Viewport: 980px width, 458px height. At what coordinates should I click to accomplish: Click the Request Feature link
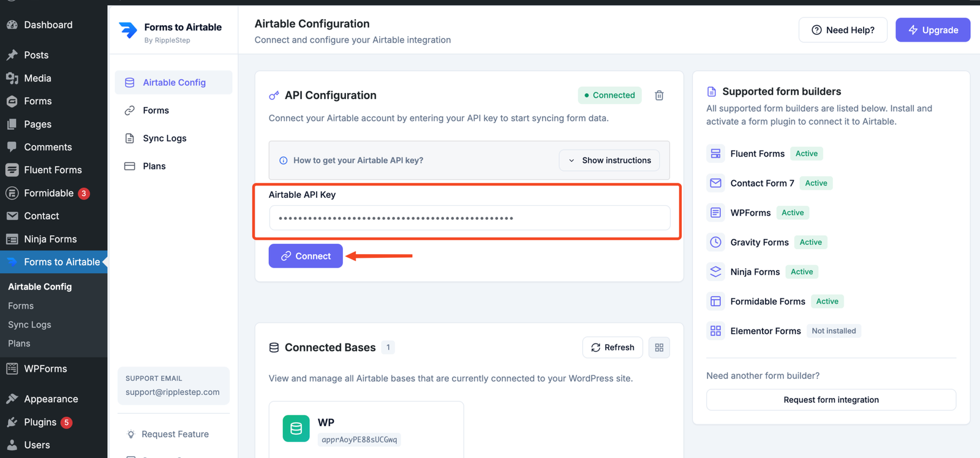(x=175, y=434)
